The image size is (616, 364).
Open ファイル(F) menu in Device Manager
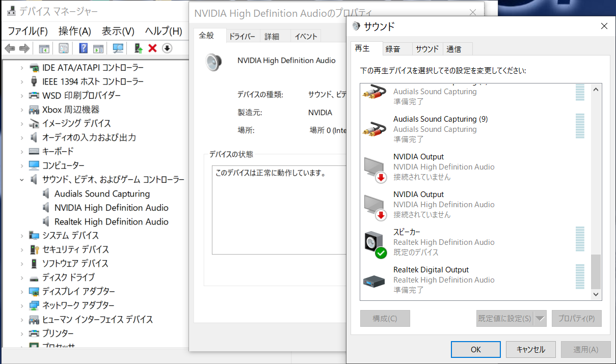[x=28, y=32]
